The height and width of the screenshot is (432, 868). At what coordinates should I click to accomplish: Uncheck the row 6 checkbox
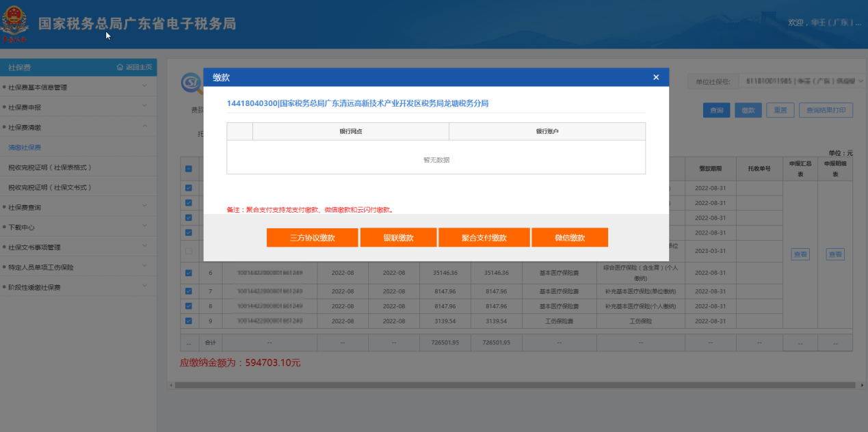coord(189,273)
